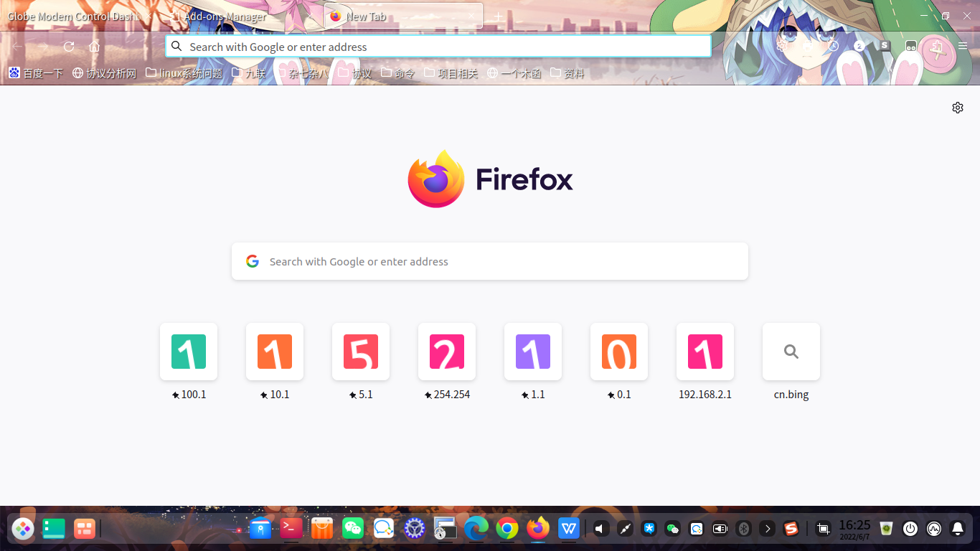Expand the hidden tray icons arrow

(767, 529)
